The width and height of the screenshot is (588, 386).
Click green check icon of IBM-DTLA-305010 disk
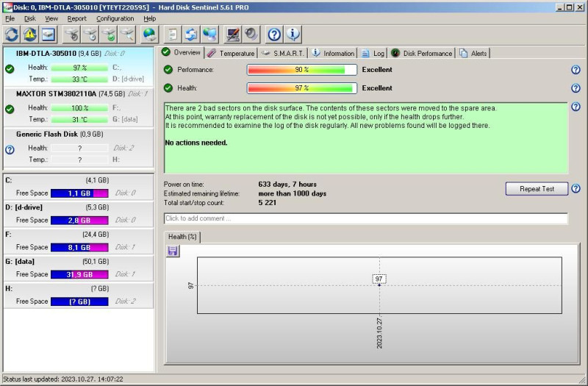(10, 69)
